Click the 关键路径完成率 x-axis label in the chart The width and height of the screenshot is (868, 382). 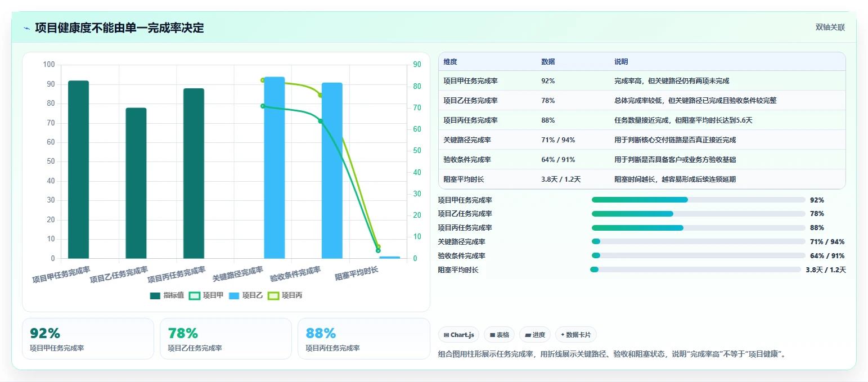click(238, 274)
